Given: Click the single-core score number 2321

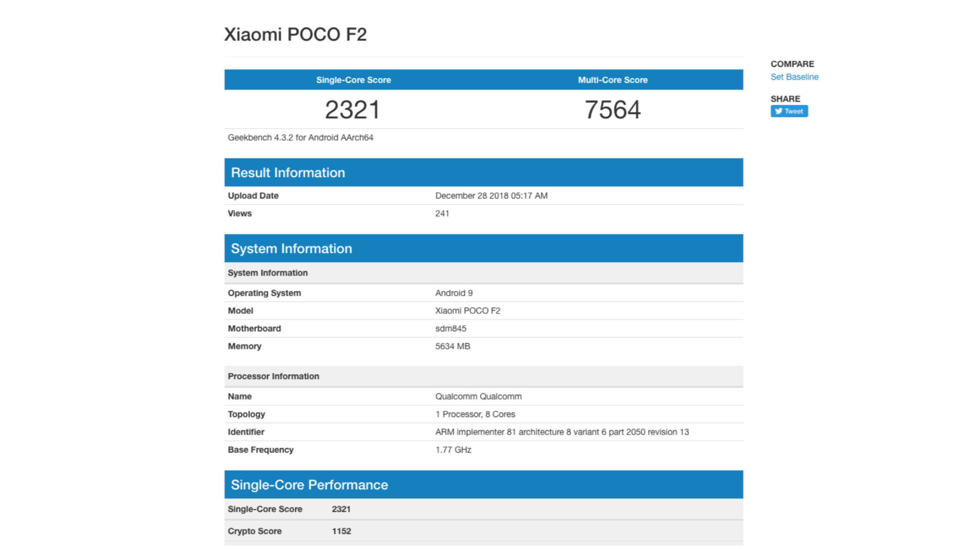Looking at the screenshot, I should [352, 109].
